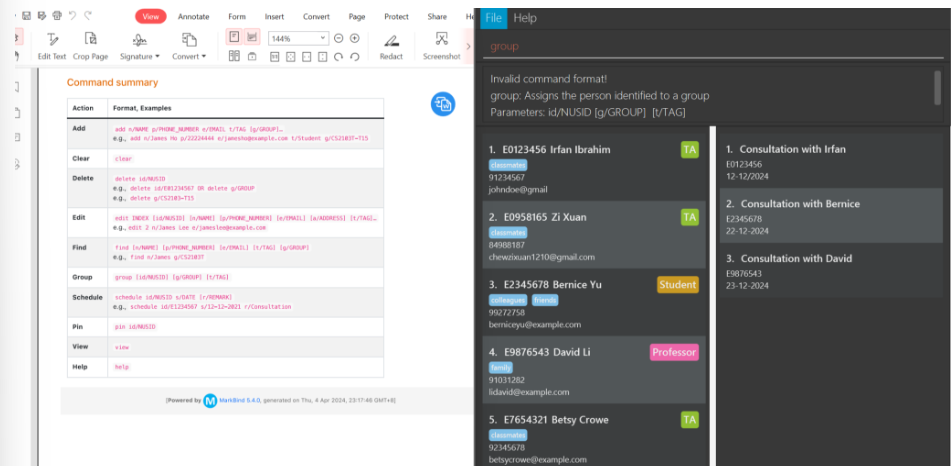Viewport: 951px width, 466px height.
Task: Click email chewzixuan1210@gmail.com
Action: click(542, 257)
